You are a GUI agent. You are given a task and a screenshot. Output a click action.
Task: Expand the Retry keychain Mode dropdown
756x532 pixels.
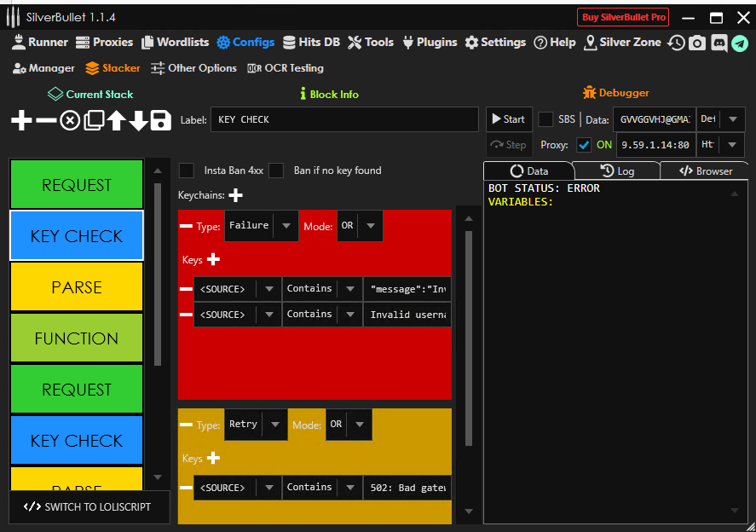click(x=347, y=425)
